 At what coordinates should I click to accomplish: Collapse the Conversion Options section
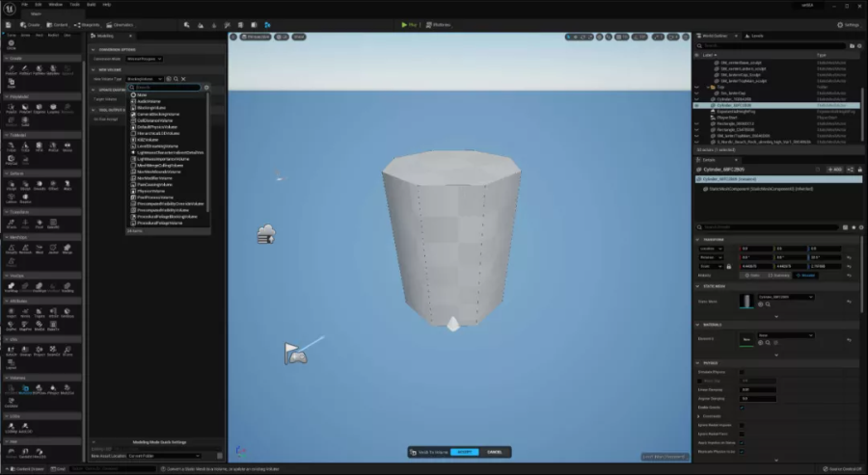pos(93,49)
